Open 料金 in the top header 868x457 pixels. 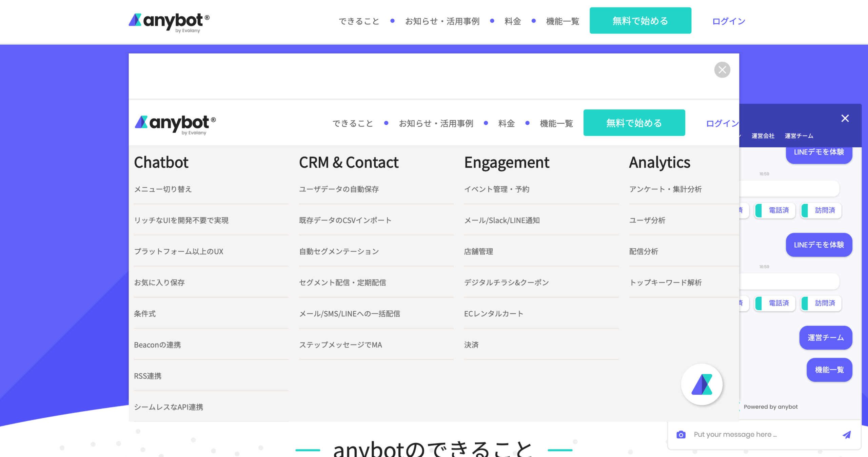click(513, 21)
